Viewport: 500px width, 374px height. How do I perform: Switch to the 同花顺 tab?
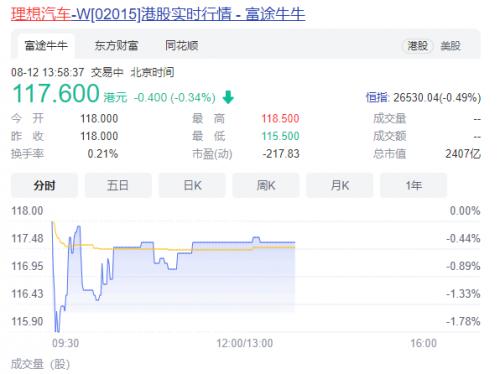(x=182, y=46)
